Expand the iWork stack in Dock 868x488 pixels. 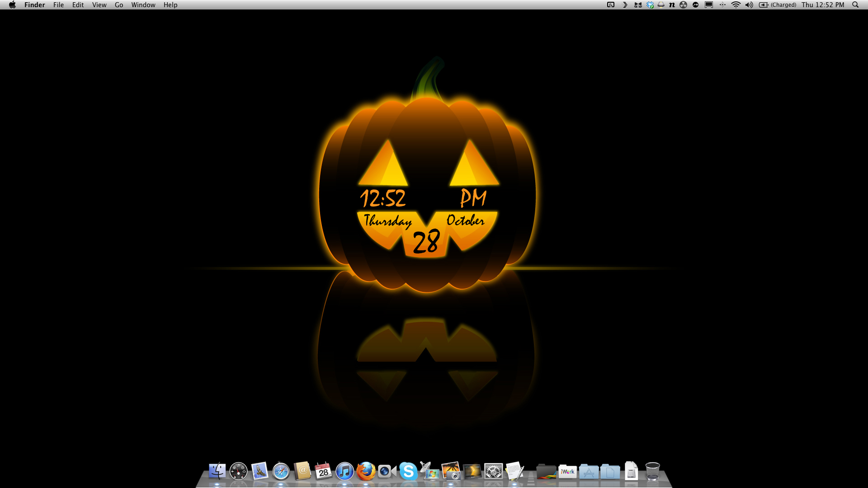(x=567, y=471)
